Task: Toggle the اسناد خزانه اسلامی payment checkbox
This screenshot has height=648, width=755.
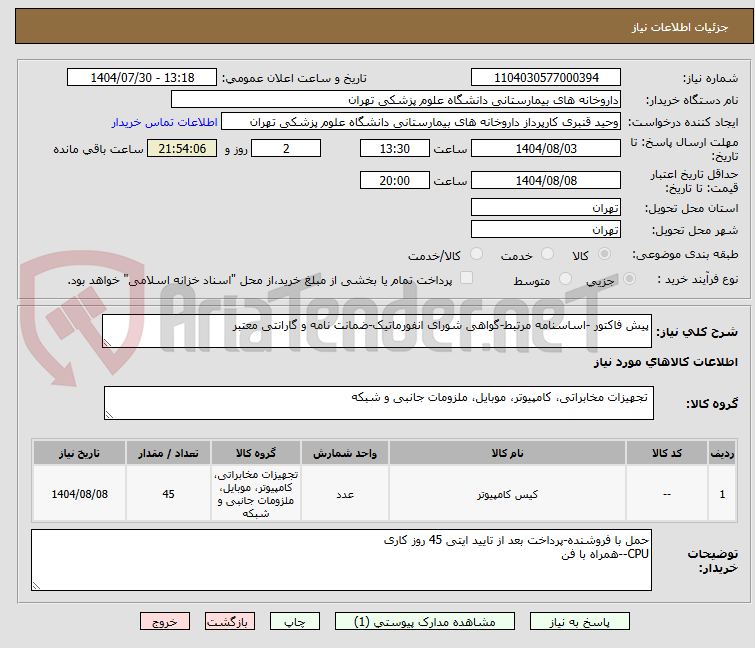Action: (x=466, y=280)
